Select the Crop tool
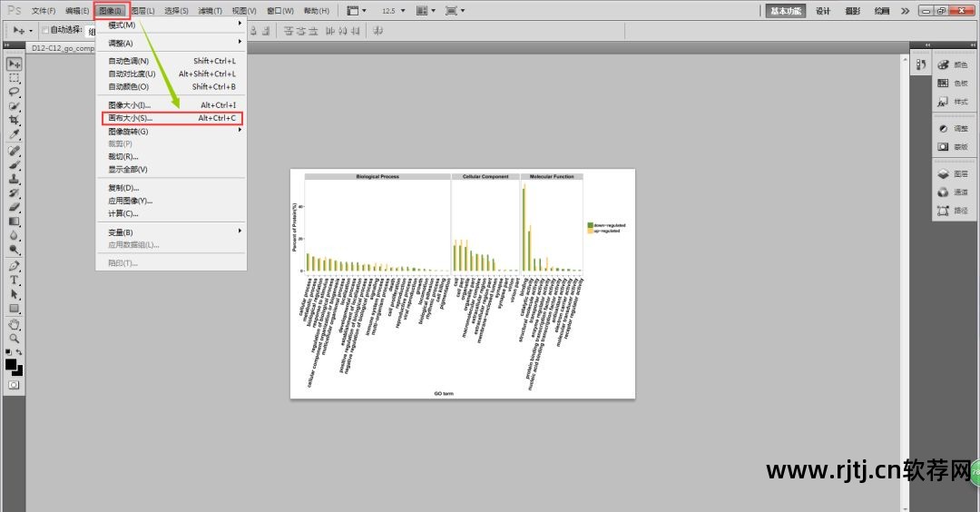The width and height of the screenshot is (980, 512). [x=15, y=120]
